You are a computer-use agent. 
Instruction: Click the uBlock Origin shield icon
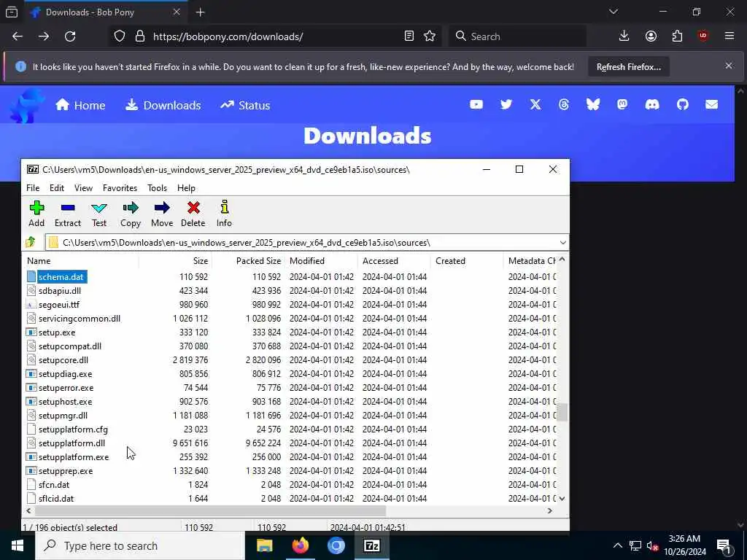coord(703,36)
